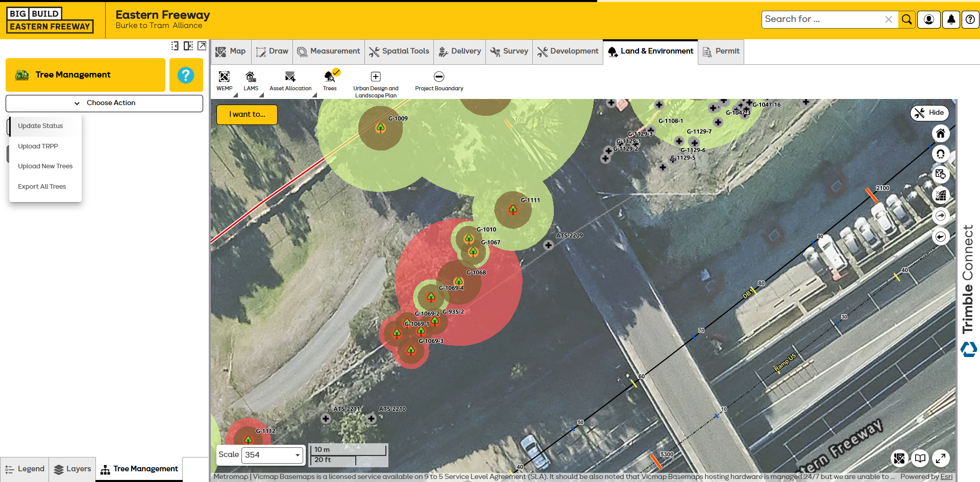The image size is (980, 482).
Task: Click the map grid tool icon
Action: point(941,195)
